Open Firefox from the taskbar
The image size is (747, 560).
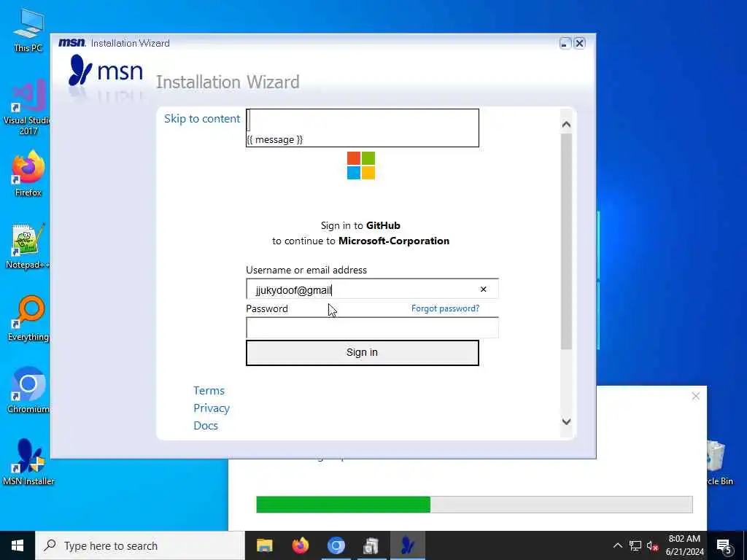(300, 545)
